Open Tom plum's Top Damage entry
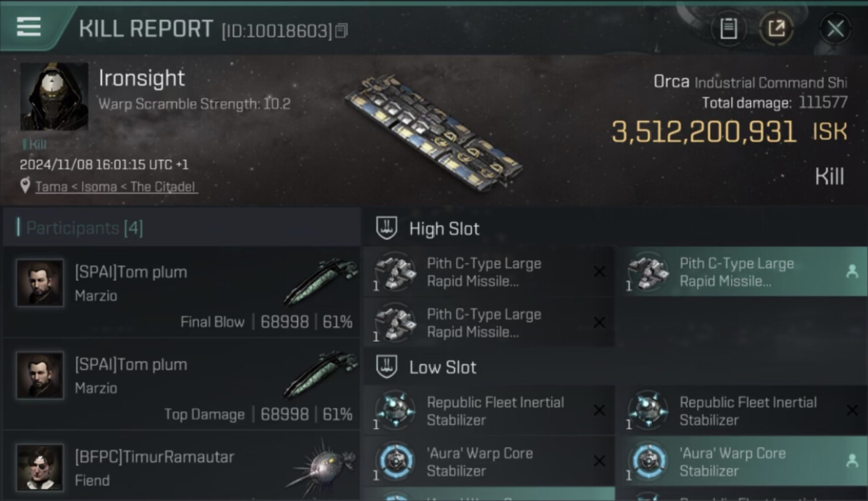 click(182, 385)
